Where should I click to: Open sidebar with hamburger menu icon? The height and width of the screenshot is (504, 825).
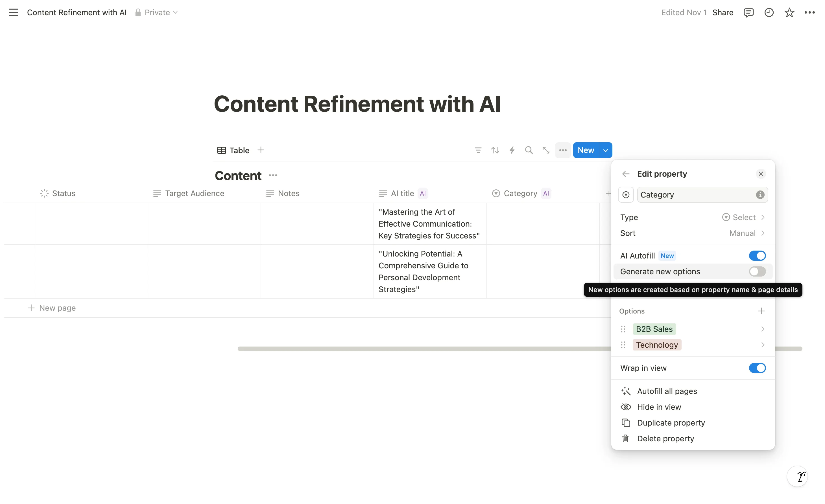(13, 12)
